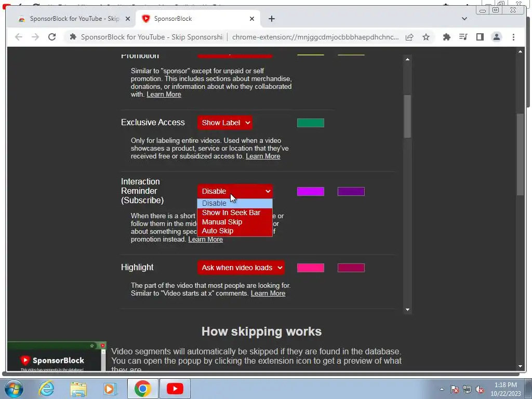Viewport: 532px width, 399px height.
Task: Open Learn More link for Interaction Reminder
Action: click(x=206, y=239)
